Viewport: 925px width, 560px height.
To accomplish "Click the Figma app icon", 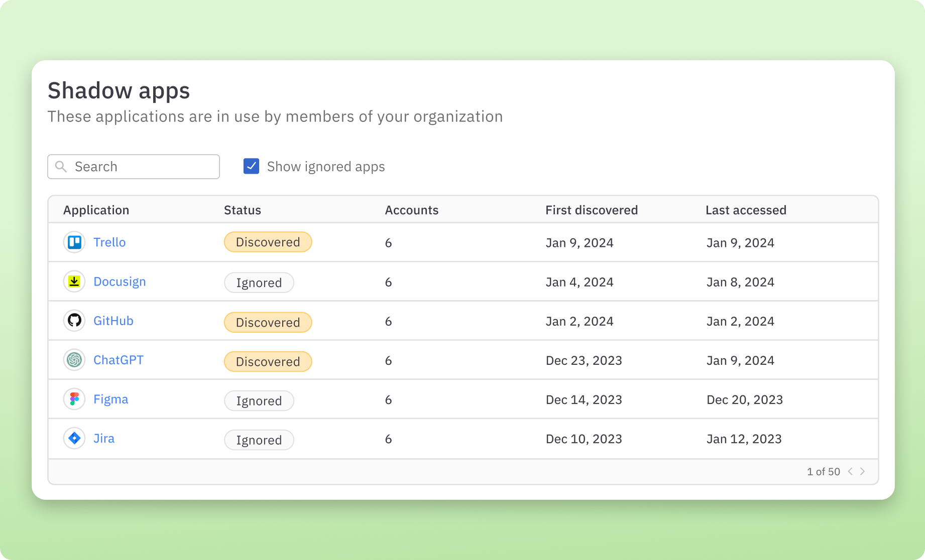I will click(x=74, y=399).
